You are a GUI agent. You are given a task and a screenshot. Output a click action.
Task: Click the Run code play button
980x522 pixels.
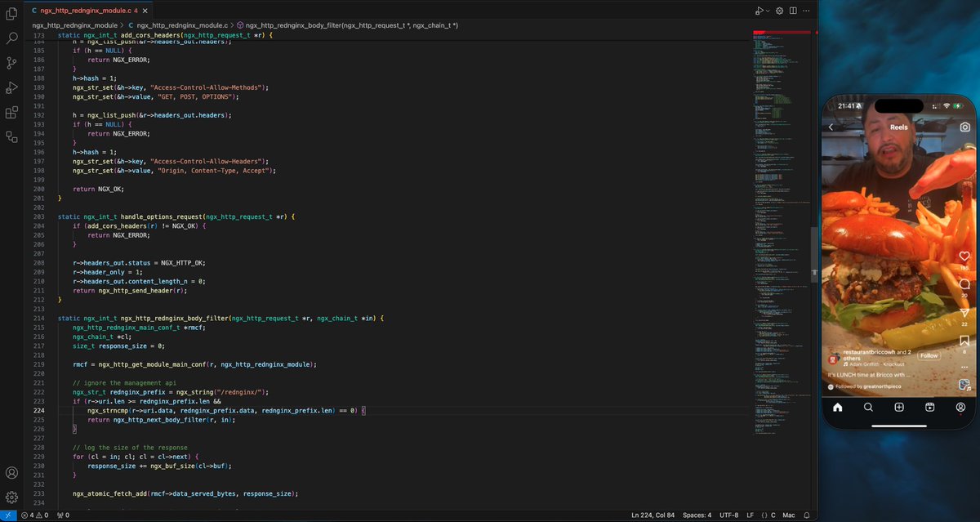(x=759, y=11)
